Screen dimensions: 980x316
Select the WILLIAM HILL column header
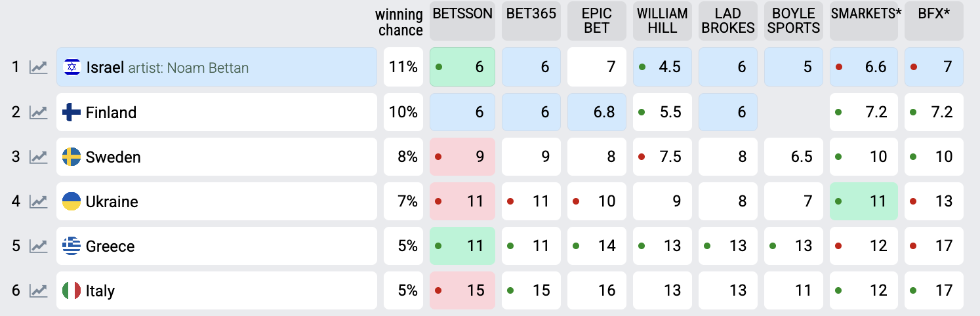663,21
